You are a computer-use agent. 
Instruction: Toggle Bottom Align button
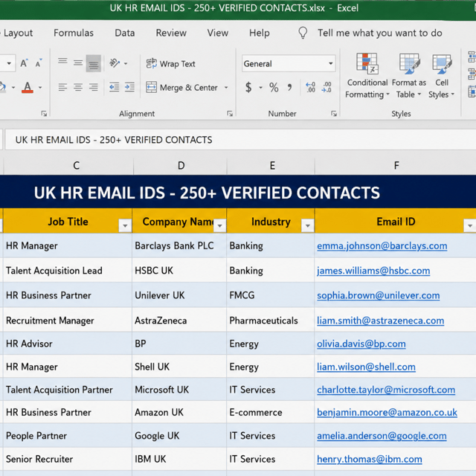tap(93, 63)
